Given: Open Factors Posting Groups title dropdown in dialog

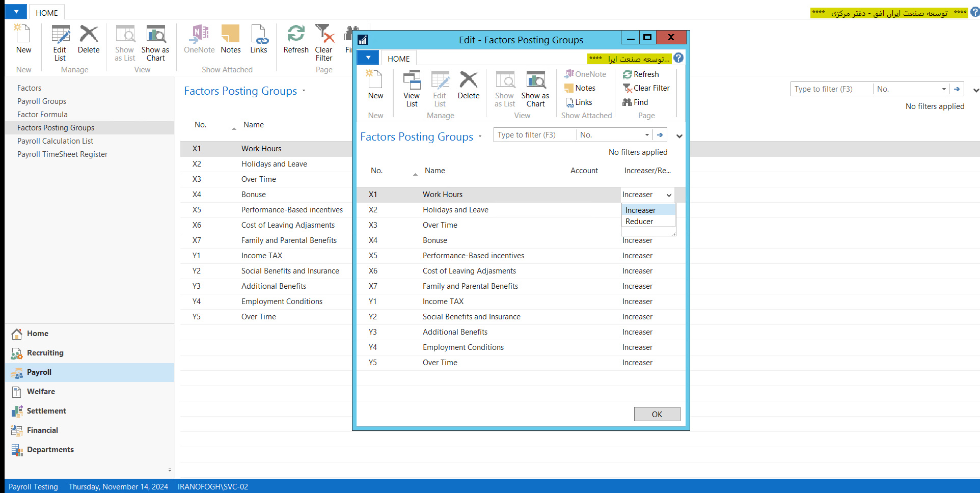Looking at the screenshot, I should click(x=480, y=136).
